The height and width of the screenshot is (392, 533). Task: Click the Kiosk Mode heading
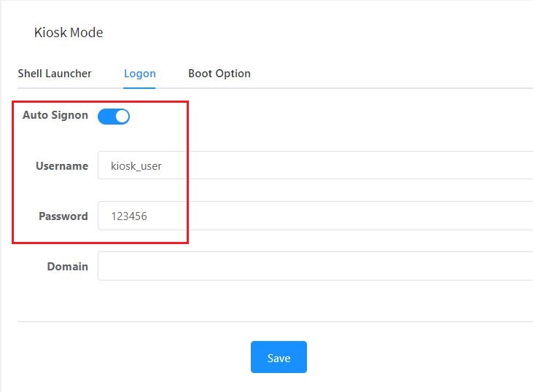click(69, 33)
